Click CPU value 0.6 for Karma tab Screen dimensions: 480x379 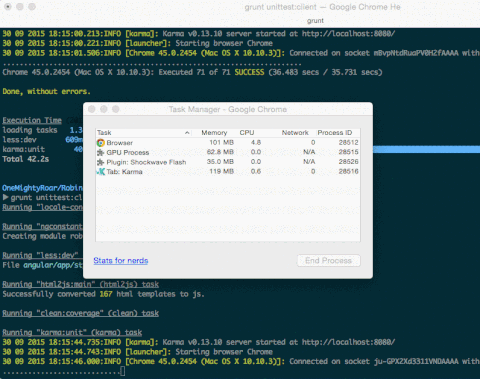(x=256, y=172)
